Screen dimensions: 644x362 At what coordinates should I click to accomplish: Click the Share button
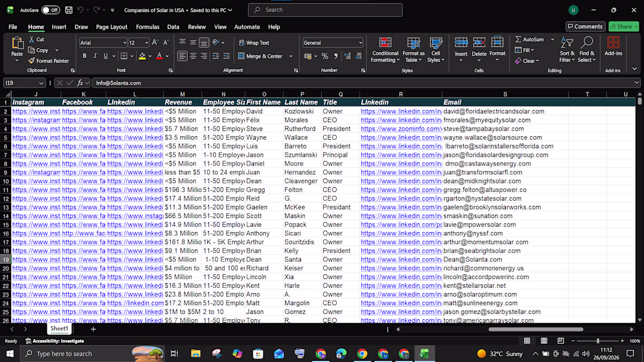coord(624,27)
